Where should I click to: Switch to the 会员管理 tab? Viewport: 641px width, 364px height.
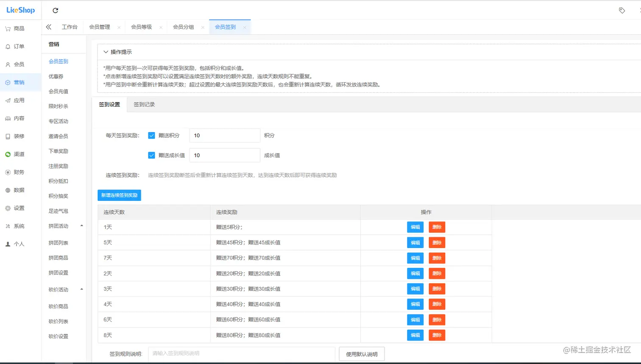tap(100, 27)
